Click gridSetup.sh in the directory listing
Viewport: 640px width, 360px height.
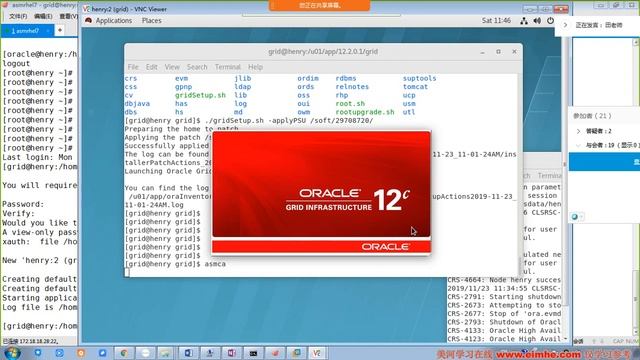[200, 95]
